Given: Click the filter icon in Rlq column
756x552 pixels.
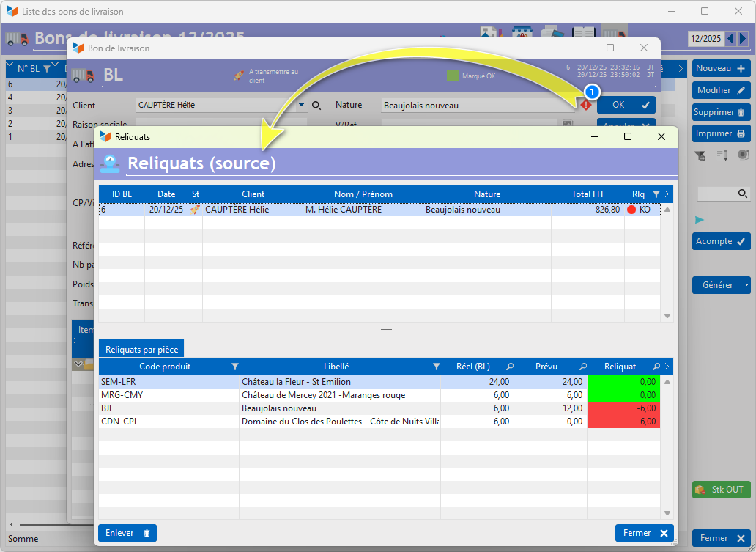Looking at the screenshot, I should pyautogui.click(x=656, y=194).
